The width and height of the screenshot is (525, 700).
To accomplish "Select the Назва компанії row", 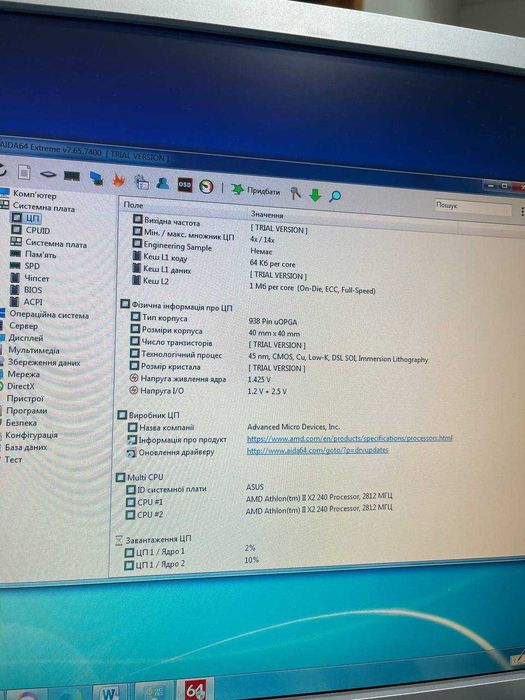I will (234, 427).
